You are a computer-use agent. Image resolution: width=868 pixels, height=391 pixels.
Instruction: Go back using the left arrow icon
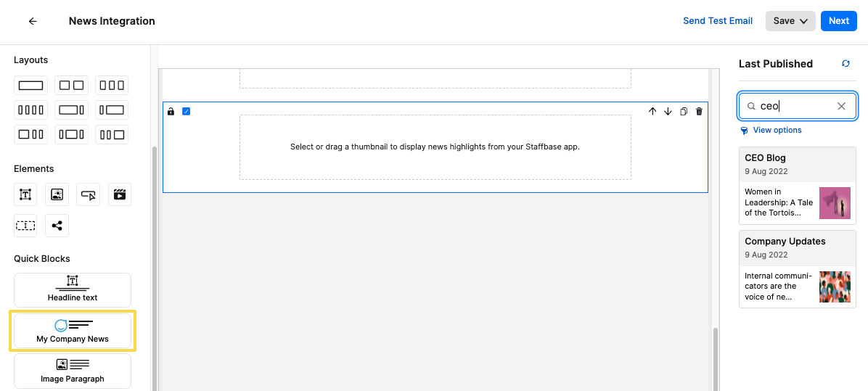(x=33, y=21)
